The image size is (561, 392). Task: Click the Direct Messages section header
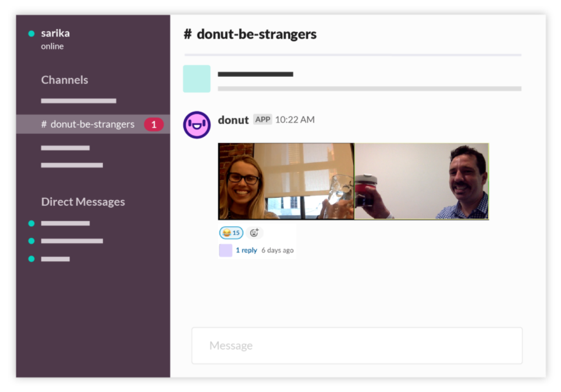click(83, 202)
